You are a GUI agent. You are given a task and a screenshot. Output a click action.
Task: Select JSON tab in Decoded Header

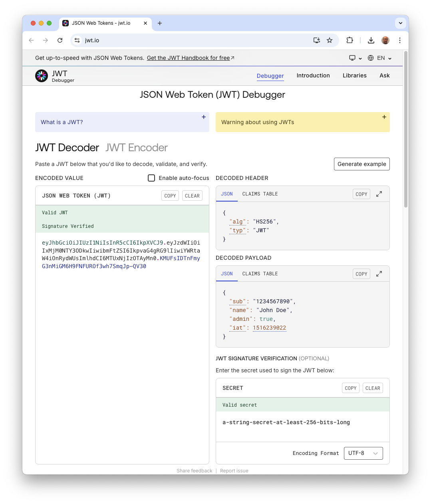coord(227,194)
